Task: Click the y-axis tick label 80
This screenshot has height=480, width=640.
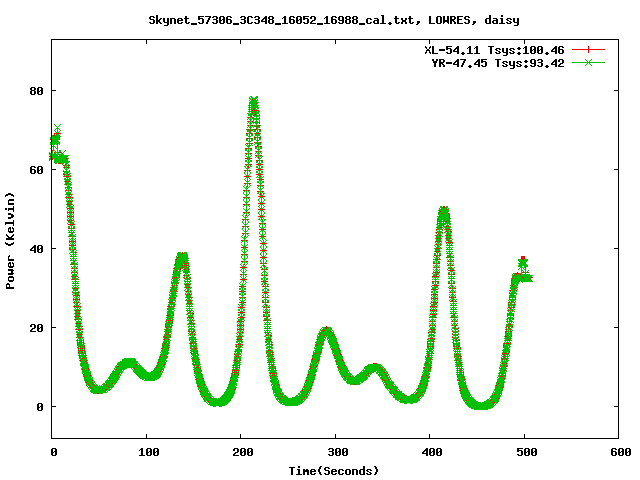Action: (x=36, y=91)
